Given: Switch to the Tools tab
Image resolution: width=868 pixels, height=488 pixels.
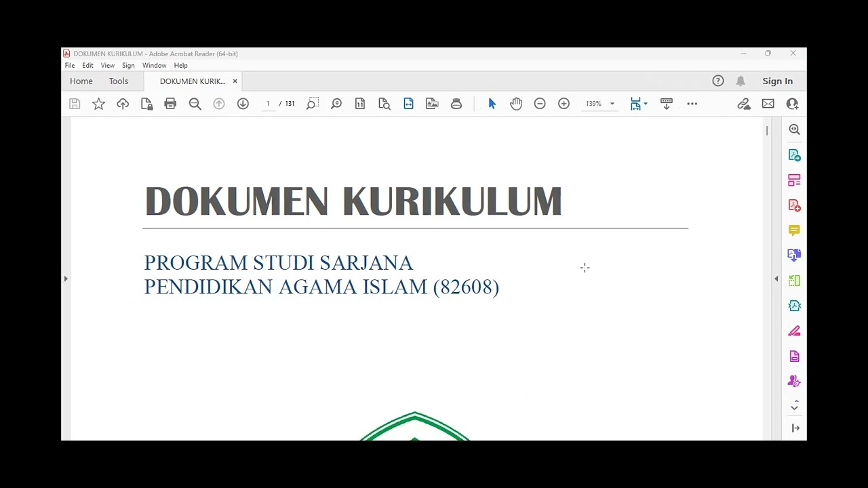Looking at the screenshot, I should click(x=119, y=81).
